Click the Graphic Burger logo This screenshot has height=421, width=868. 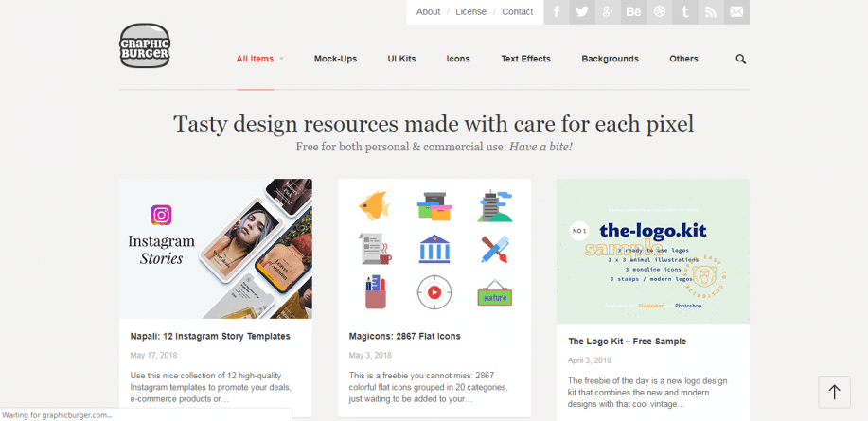145,45
